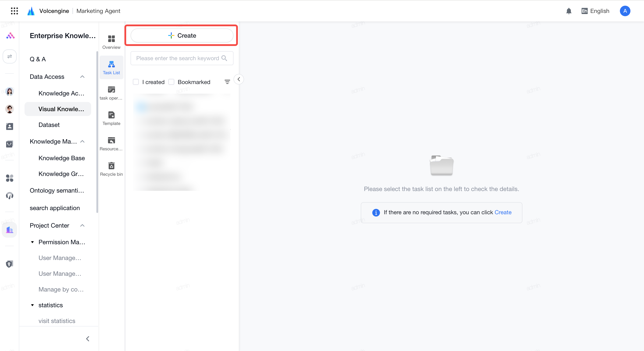Click the blue Create link
The width and height of the screenshot is (644, 351).
pyautogui.click(x=503, y=212)
